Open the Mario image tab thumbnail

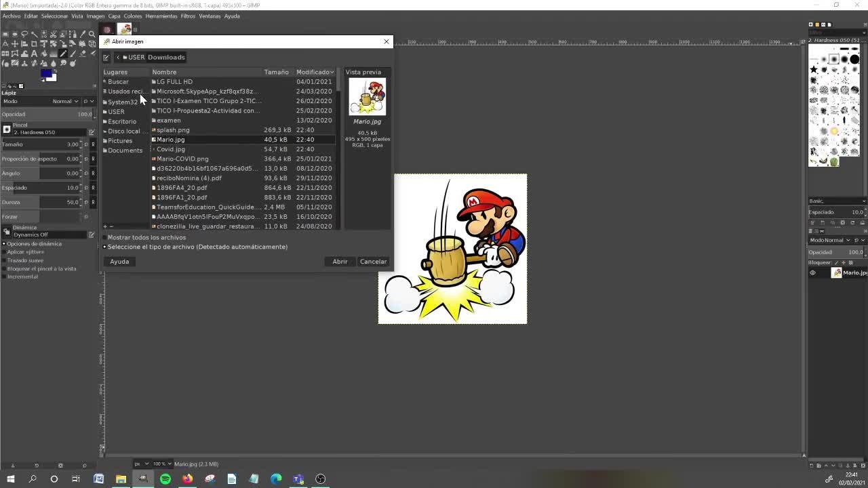pyautogui.click(x=125, y=29)
